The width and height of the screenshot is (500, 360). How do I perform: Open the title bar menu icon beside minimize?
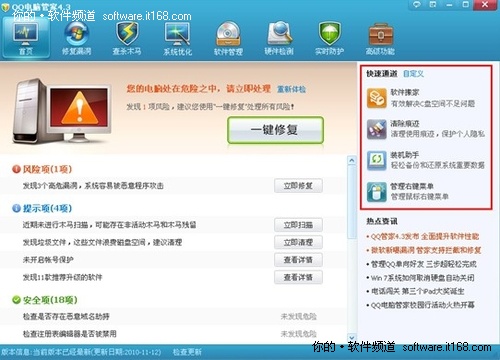pyautogui.click(x=433, y=5)
